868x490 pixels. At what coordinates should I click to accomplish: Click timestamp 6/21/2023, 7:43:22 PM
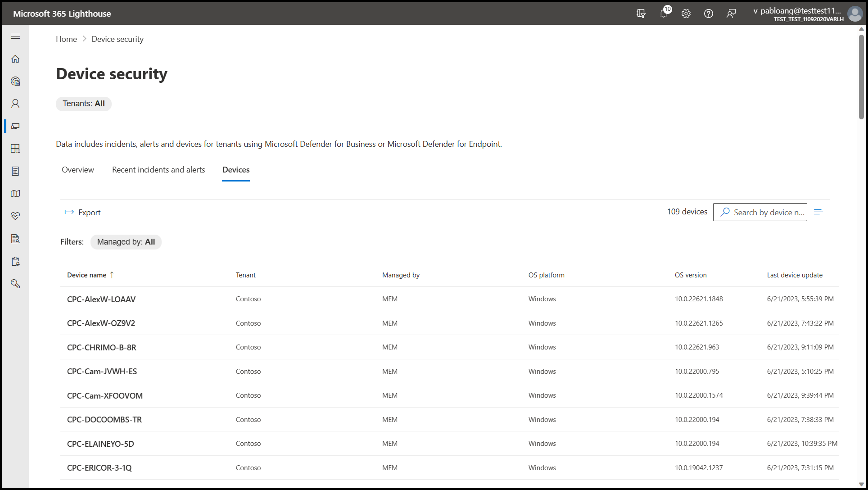tap(800, 323)
